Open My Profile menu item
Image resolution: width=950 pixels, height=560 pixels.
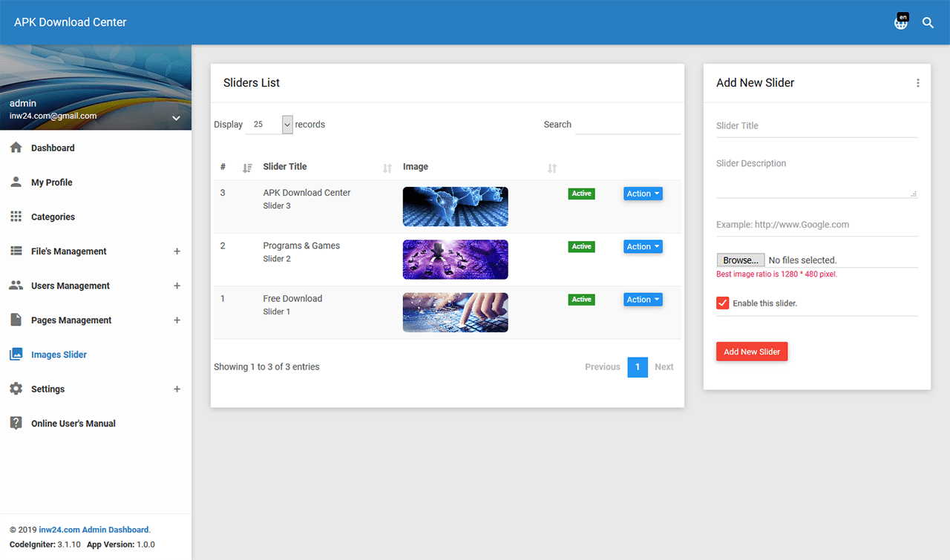(x=96, y=182)
